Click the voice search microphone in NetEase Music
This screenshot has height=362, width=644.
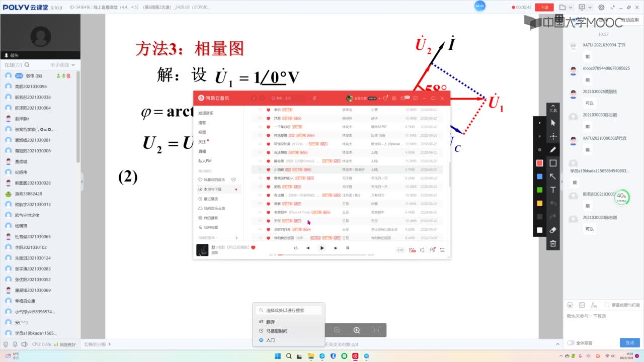314,98
